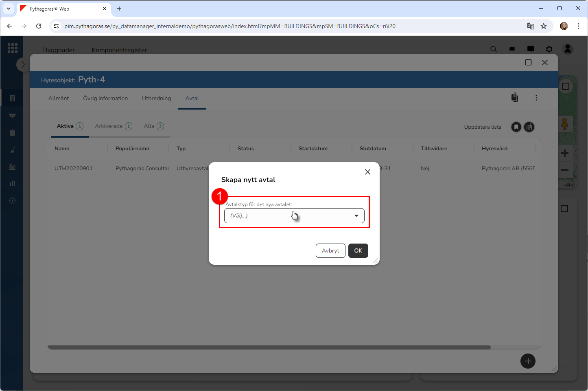Select the Utbredning tab
This screenshot has height=391, width=588.
(156, 99)
